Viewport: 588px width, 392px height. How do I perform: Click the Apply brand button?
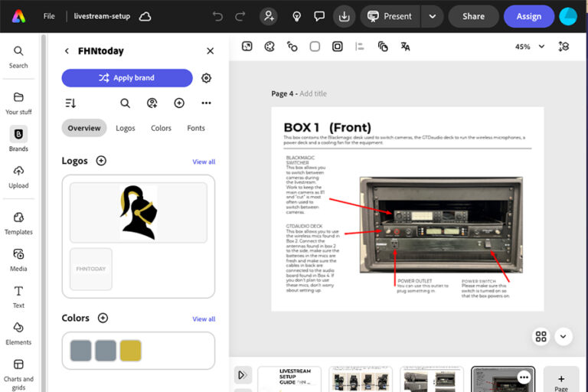[127, 78]
